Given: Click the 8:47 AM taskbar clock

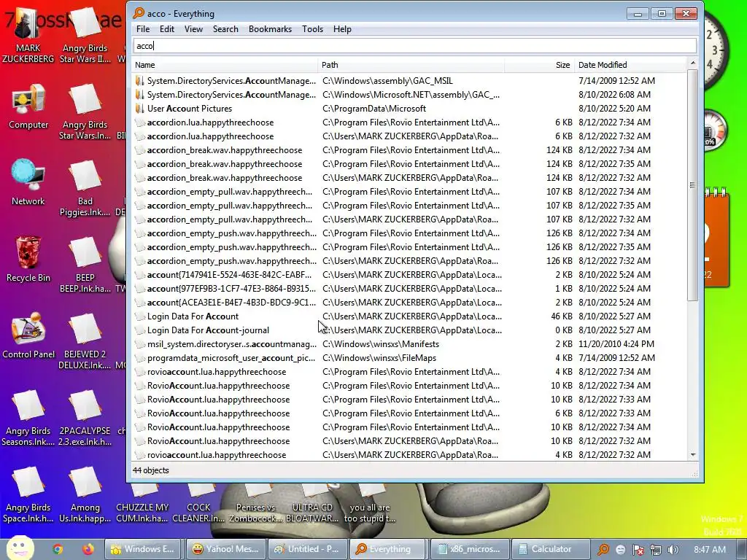Looking at the screenshot, I should click(x=709, y=550).
